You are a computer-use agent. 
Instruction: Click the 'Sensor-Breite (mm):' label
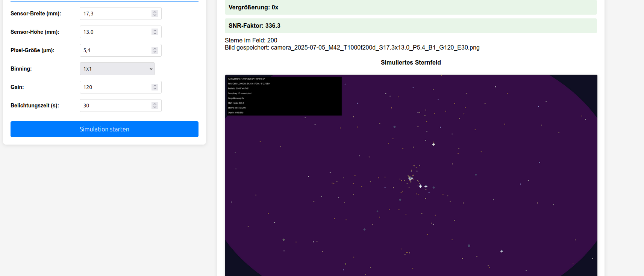point(36,14)
